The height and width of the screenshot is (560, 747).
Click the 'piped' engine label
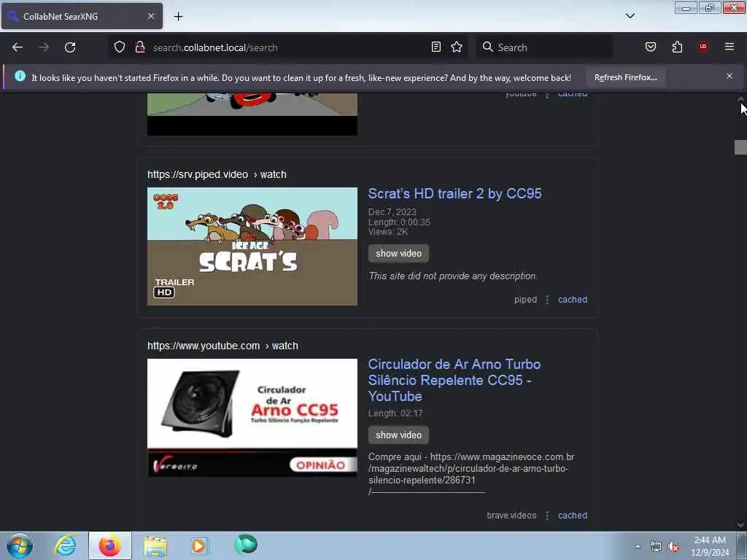point(525,300)
